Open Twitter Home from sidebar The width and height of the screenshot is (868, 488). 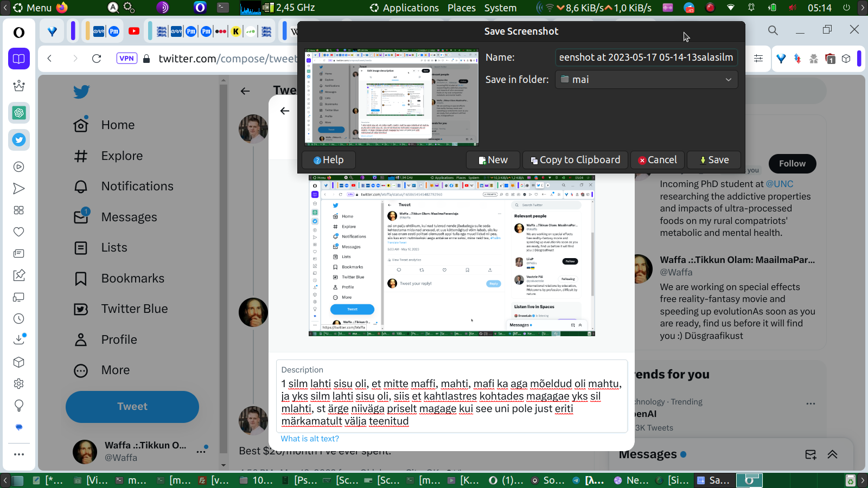coord(81,125)
